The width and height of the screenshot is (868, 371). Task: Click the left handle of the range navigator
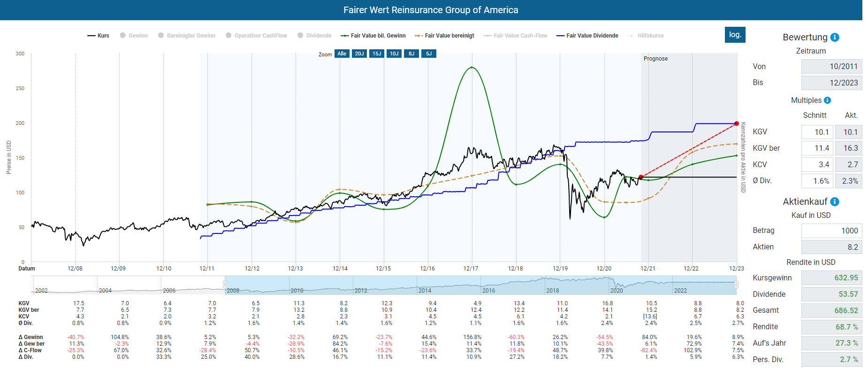(x=225, y=285)
